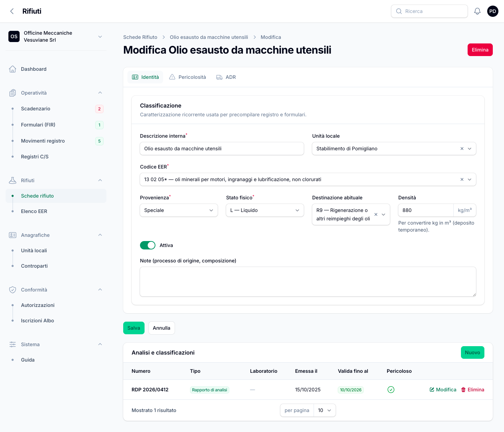
Task: Clear the Destinazione abituale selection
Action: point(376,214)
